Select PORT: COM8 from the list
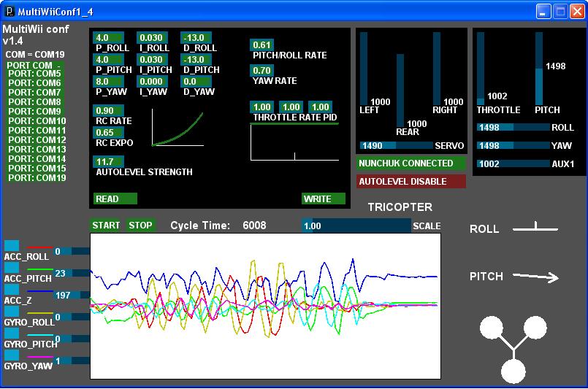 click(34, 102)
